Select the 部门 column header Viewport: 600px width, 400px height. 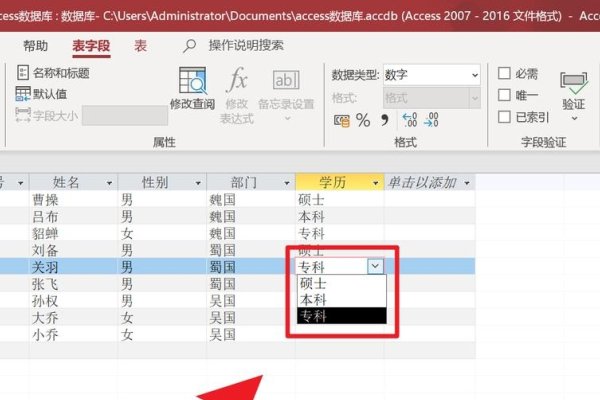tap(251, 182)
